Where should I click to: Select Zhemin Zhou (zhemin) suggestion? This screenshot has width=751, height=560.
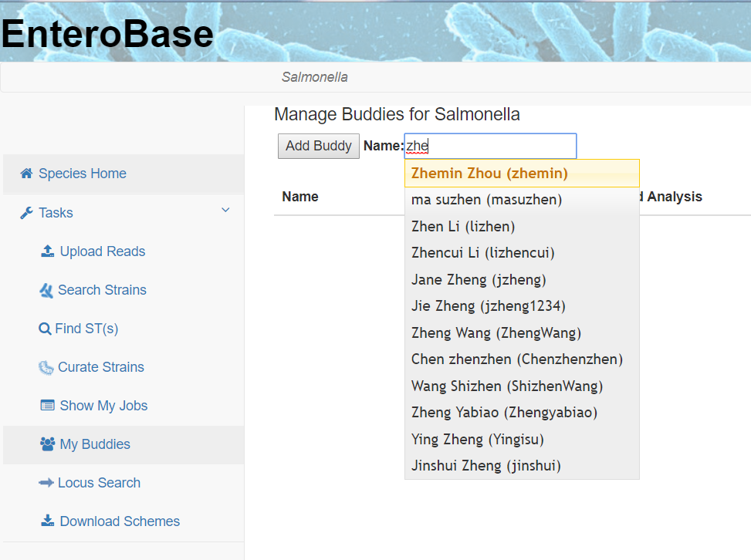pyautogui.click(x=522, y=174)
